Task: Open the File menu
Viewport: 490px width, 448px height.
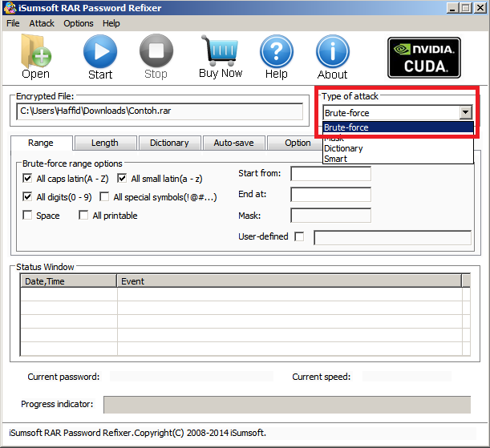Action: tap(13, 23)
